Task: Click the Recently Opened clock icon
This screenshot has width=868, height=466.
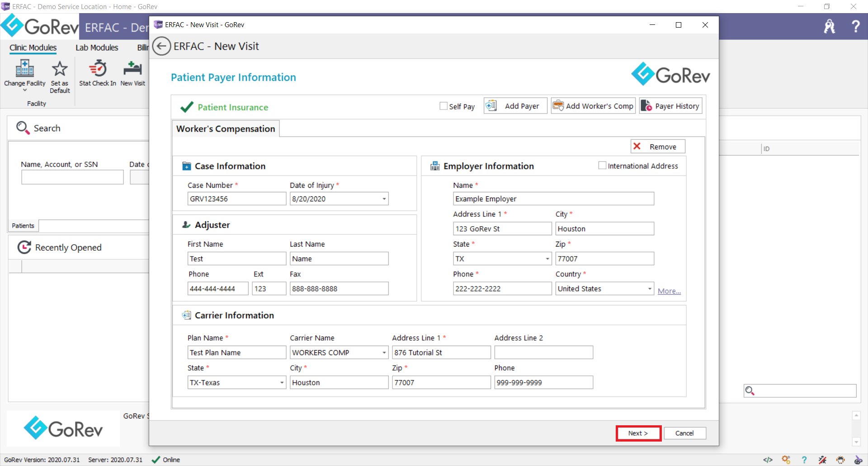Action: tap(24, 247)
